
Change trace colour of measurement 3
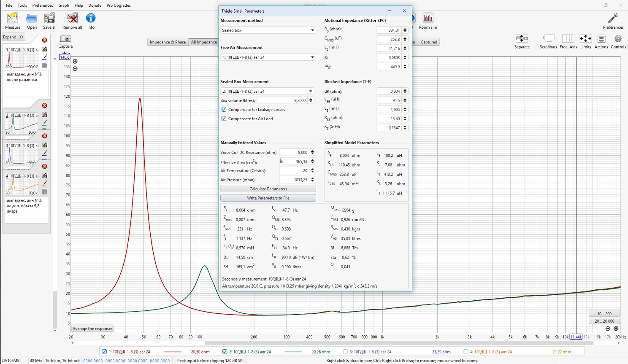pos(44,154)
